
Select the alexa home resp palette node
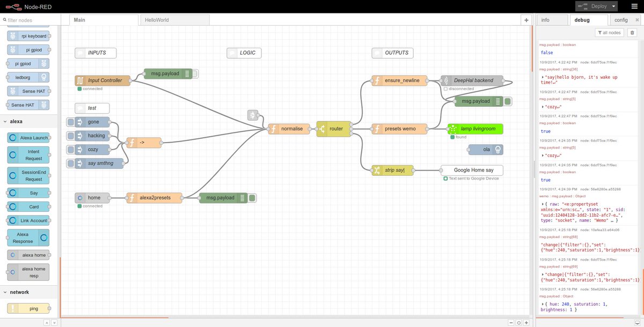pyautogui.click(x=28, y=272)
